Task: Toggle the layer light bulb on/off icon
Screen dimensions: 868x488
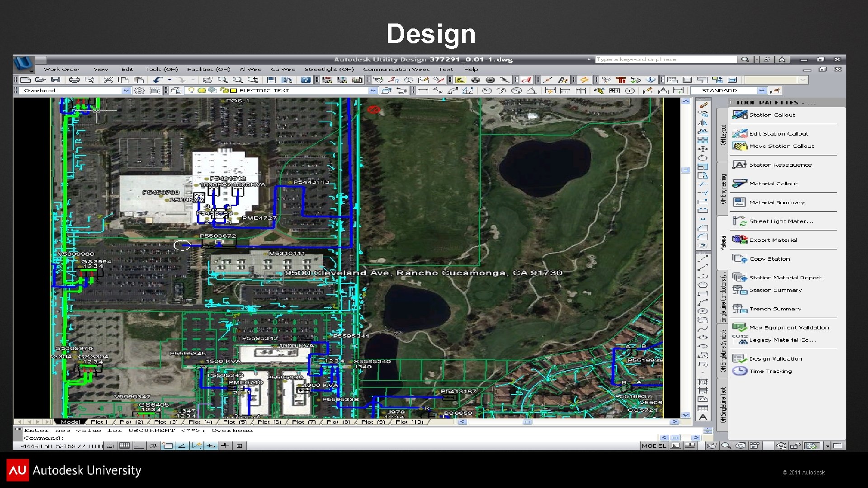Action: 191,90
